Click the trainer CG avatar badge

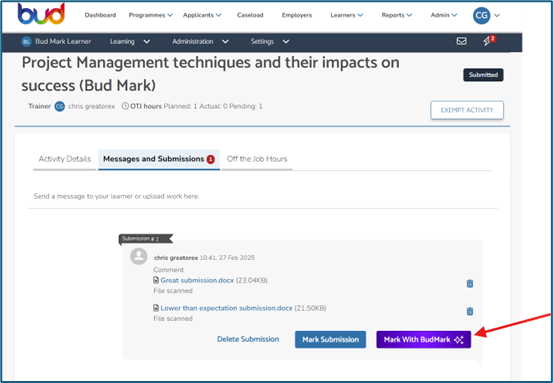click(60, 106)
